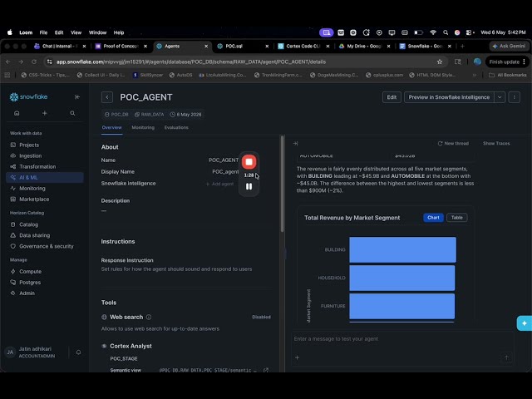Stop the Loom recording

[x=249, y=162]
